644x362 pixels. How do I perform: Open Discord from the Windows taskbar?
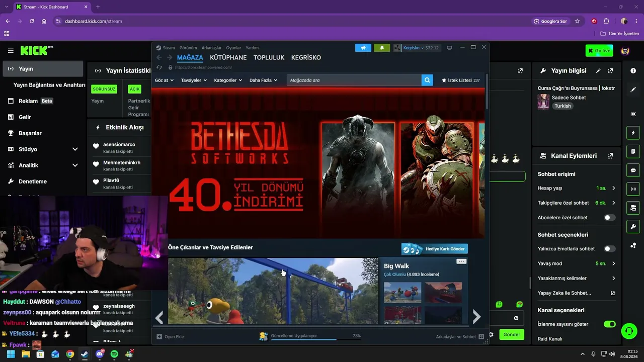pos(100,354)
